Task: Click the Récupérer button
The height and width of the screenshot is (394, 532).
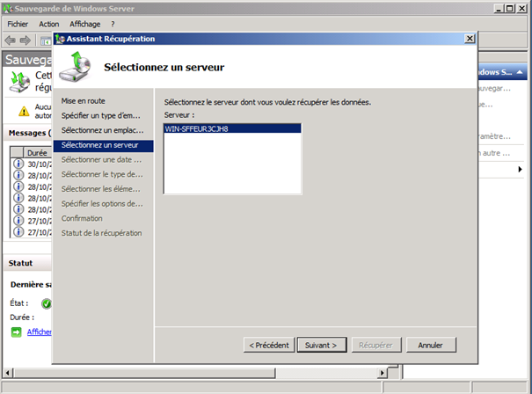Action: point(376,345)
